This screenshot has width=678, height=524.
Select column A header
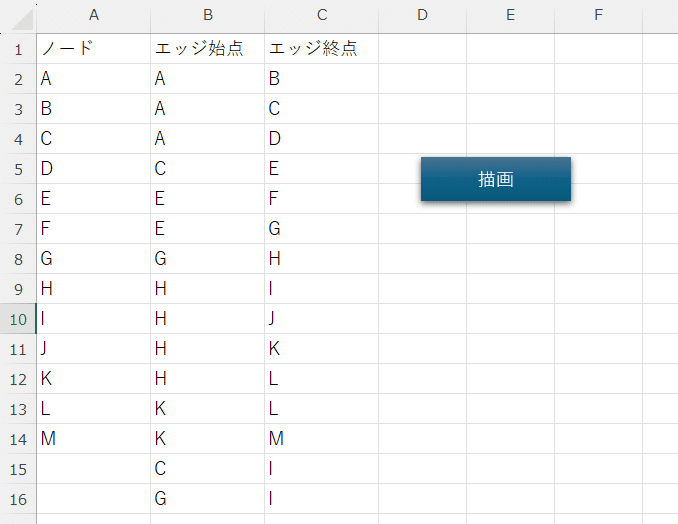click(93, 16)
